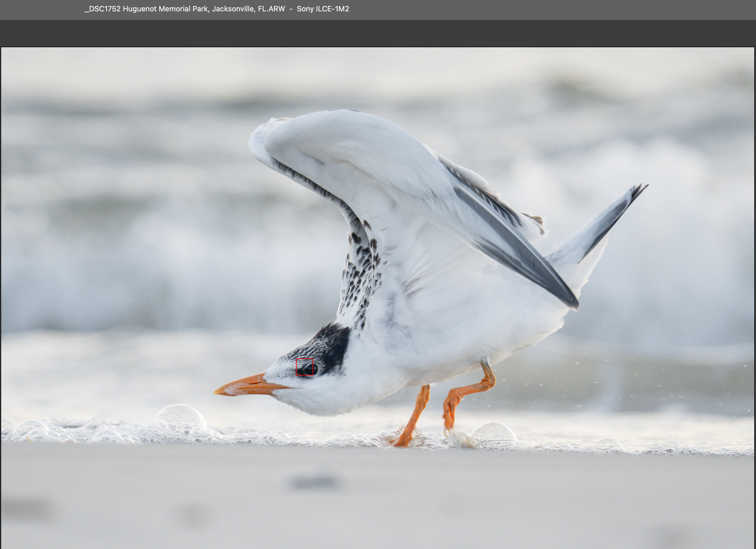
Task: Click the red focus point square
Action: pyautogui.click(x=304, y=367)
